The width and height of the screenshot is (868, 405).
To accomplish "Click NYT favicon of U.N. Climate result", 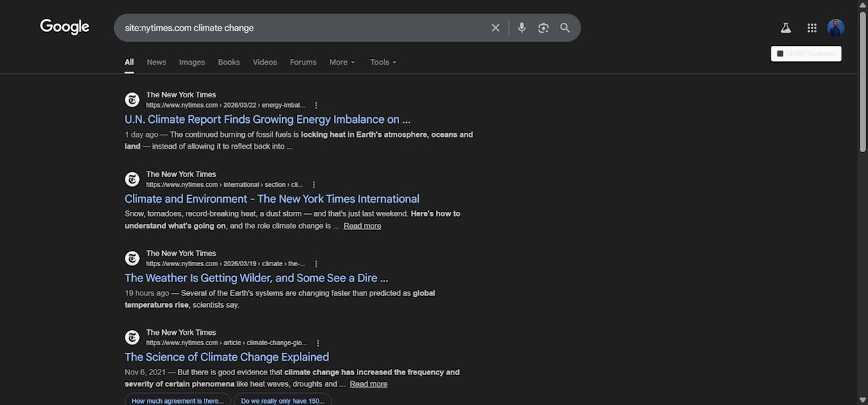I will 132,100.
